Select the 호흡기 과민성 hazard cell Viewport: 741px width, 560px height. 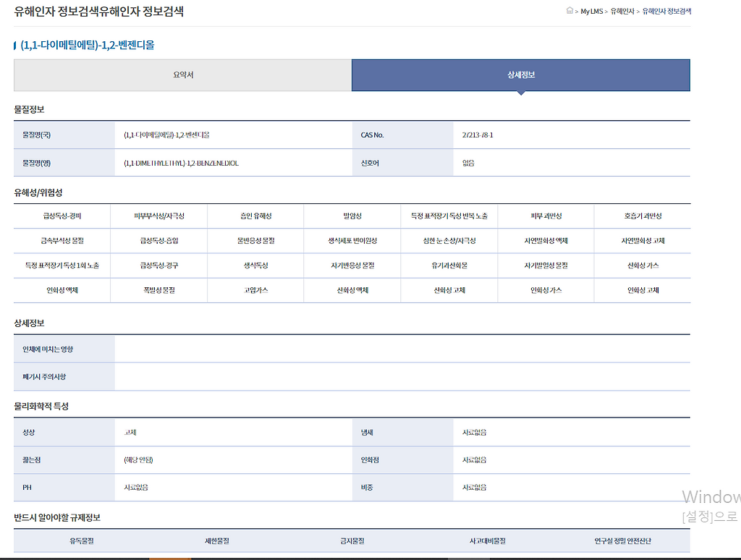[x=643, y=216]
